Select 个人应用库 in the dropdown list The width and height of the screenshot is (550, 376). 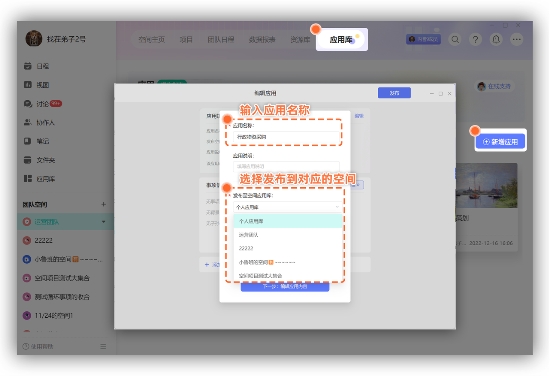pyautogui.click(x=288, y=221)
